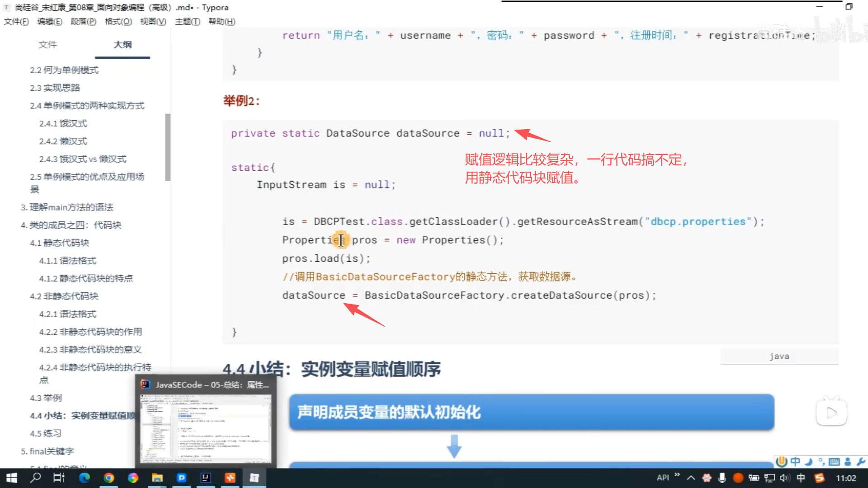Open the taskbar search magnifier

35,478
